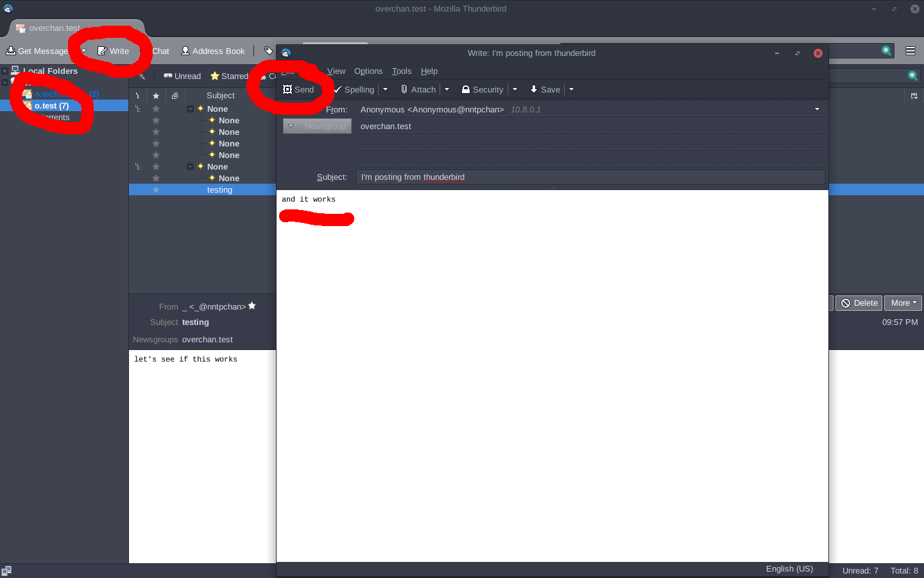Click the star next to sender @nntpchan
This screenshot has width=924, height=578.
point(252,306)
